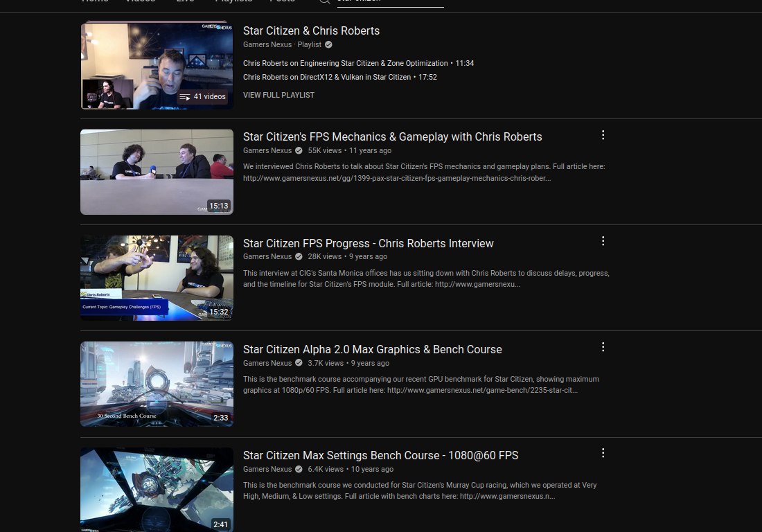Click the verified badge beside 6.4K views

[x=299, y=470]
